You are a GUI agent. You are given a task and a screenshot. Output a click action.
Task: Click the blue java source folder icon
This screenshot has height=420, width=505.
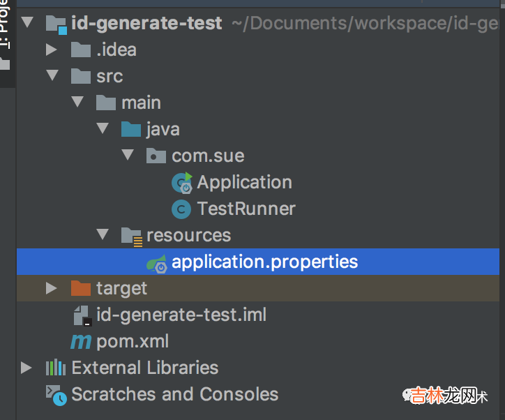pos(131,129)
